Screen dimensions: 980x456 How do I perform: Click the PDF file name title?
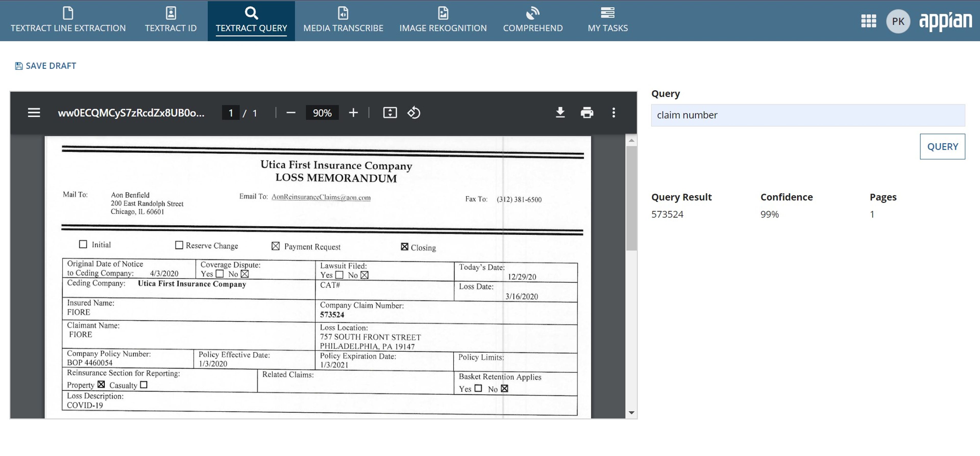(131, 113)
